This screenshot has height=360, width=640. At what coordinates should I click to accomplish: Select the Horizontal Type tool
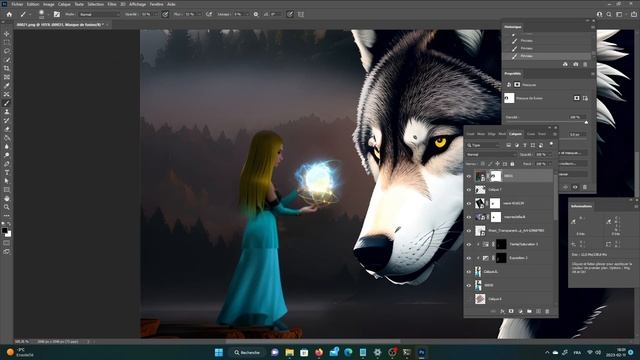click(x=7, y=172)
